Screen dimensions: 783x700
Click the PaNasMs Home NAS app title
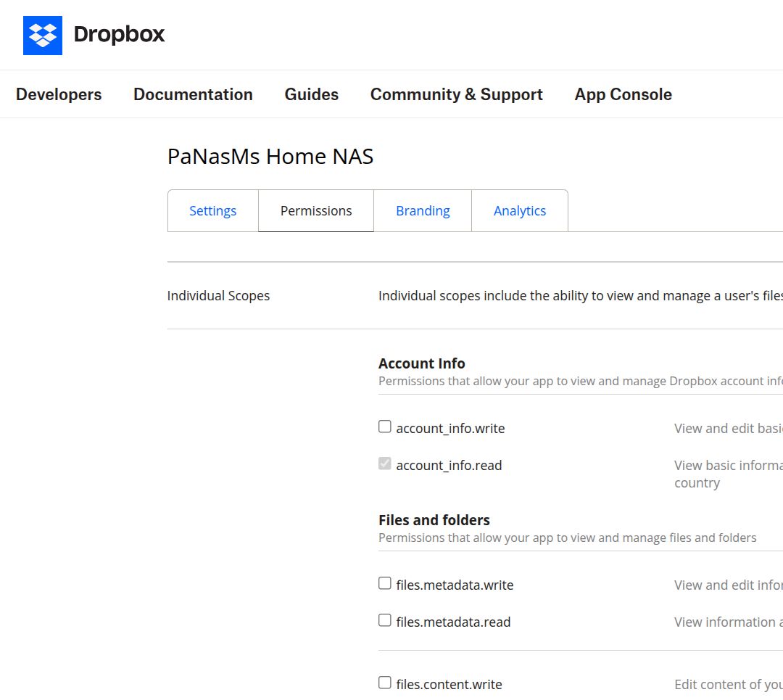pos(270,157)
